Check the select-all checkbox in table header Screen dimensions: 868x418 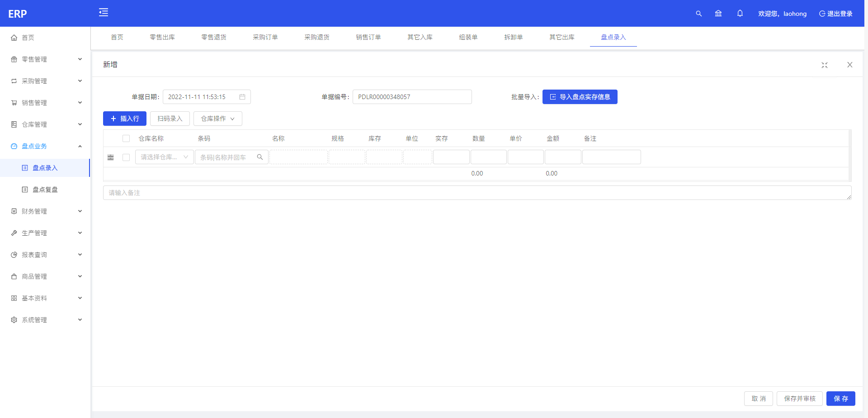point(126,138)
